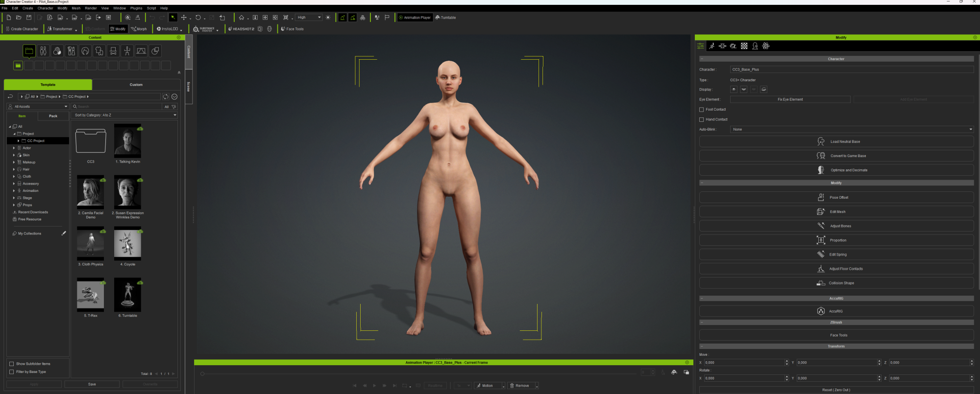
Task: Click the Open Project folder icon
Action: point(19,18)
